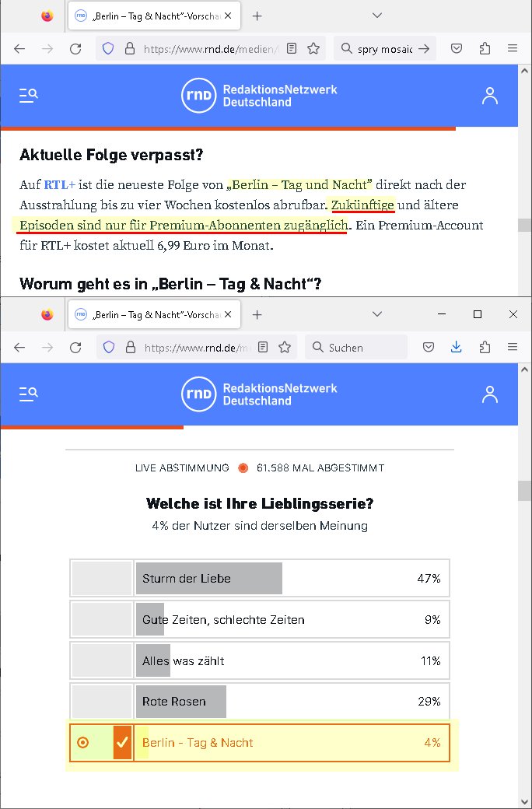Select the Sturm der Liebe poll option
Viewport: 532px width, 809px height.
pos(260,579)
